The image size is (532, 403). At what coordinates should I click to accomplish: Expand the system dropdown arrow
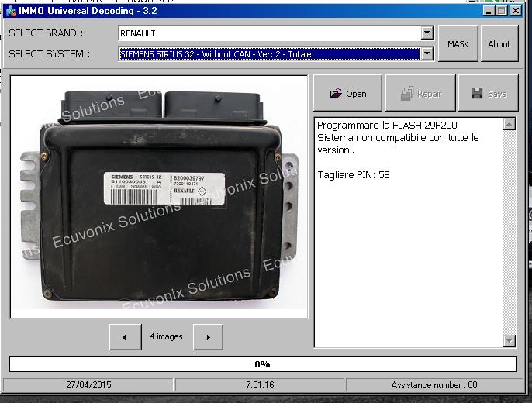click(x=427, y=54)
